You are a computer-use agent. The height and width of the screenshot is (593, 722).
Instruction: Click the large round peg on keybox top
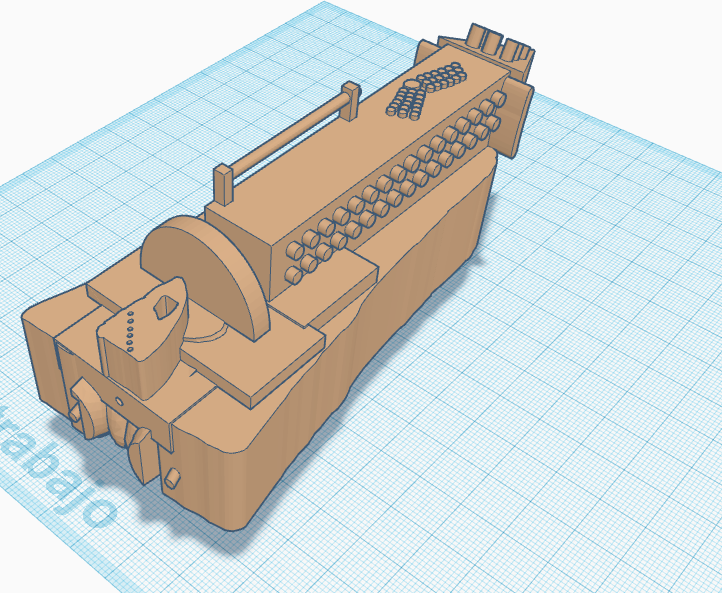(x=411, y=85)
